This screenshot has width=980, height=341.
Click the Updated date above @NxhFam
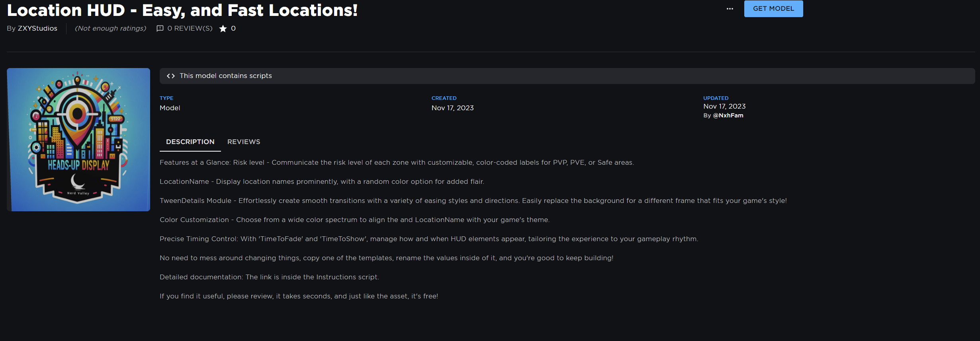[724, 107]
